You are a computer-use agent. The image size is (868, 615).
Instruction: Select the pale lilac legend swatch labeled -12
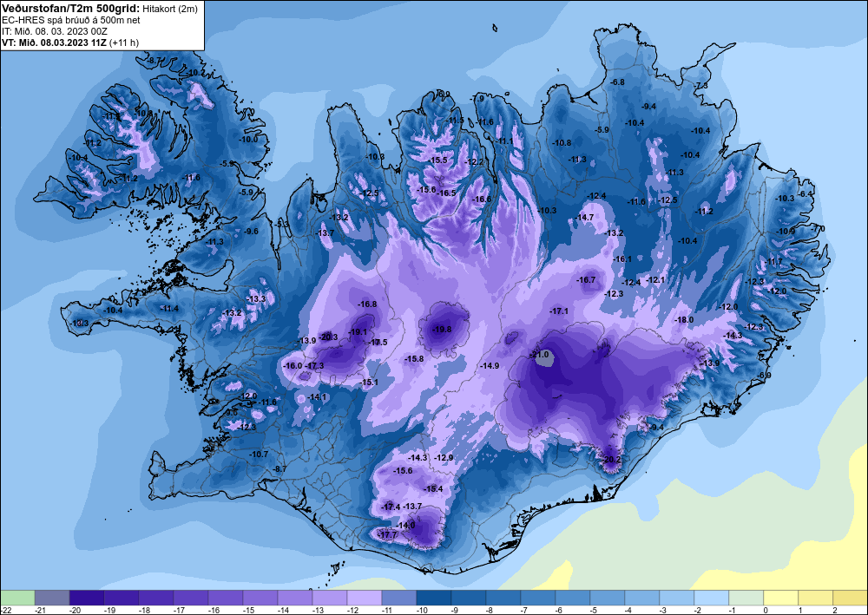pyautogui.click(x=365, y=598)
